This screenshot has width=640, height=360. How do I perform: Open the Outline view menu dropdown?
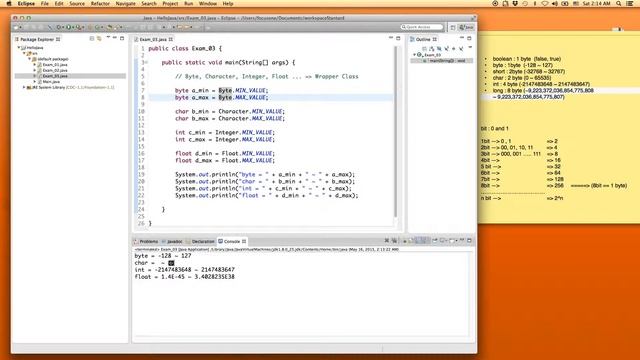pyautogui.click(x=470, y=47)
